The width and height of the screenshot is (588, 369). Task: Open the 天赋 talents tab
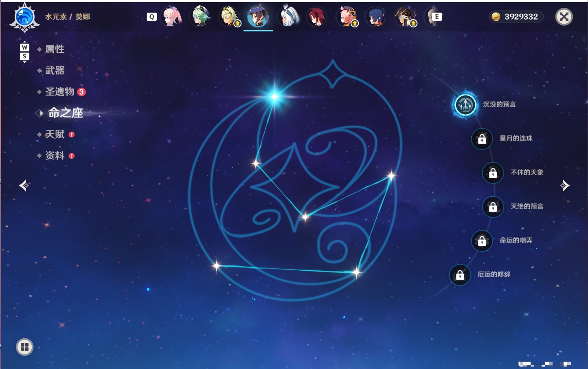pyautogui.click(x=55, y=134)
